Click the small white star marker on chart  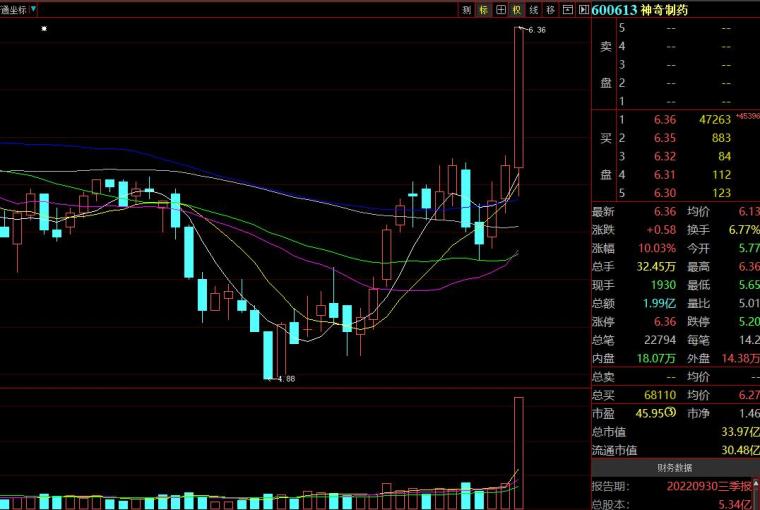point(44,28)
